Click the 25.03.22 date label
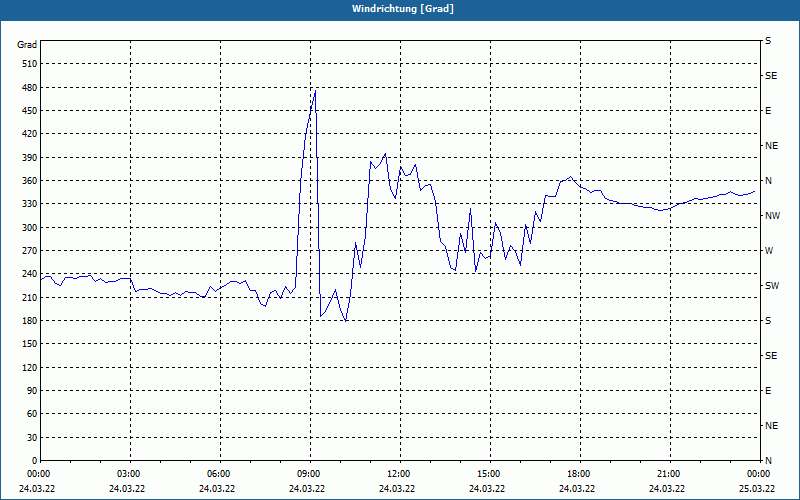800x500 pixels. click(757, 489)
